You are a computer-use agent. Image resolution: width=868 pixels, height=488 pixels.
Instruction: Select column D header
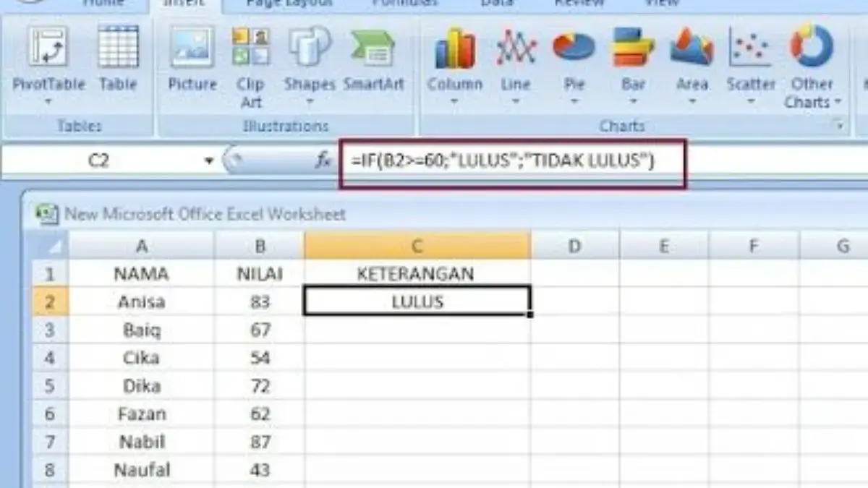tap(574, 247)
